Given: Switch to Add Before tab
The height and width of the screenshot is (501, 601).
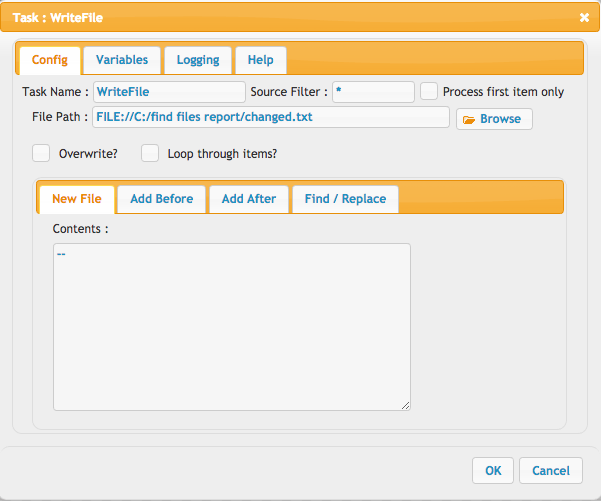Looking at the screenshot, I should [161, 199].
